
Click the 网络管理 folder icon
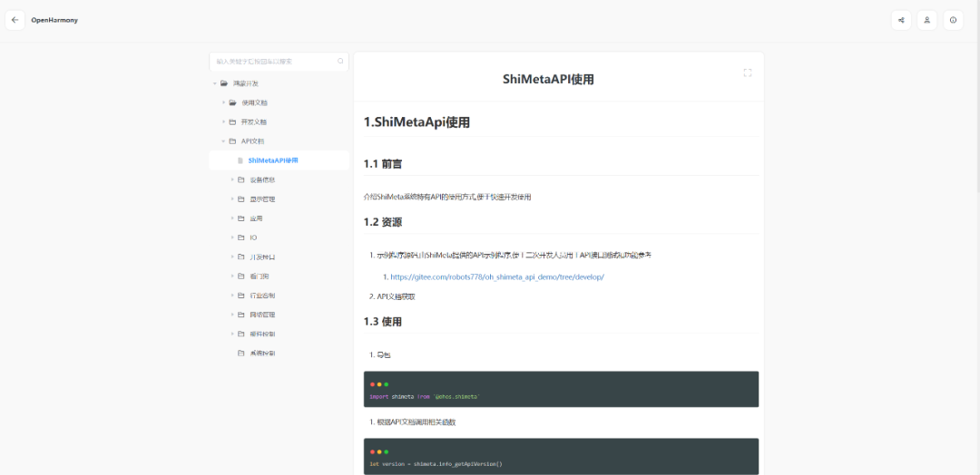(x=240, y=315)
